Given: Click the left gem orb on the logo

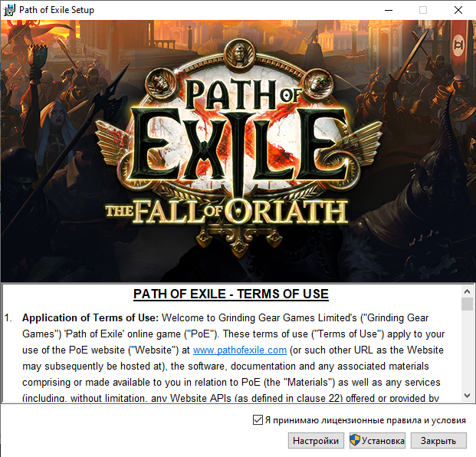Looking at the screenshot, I should [x=160, y=82].
